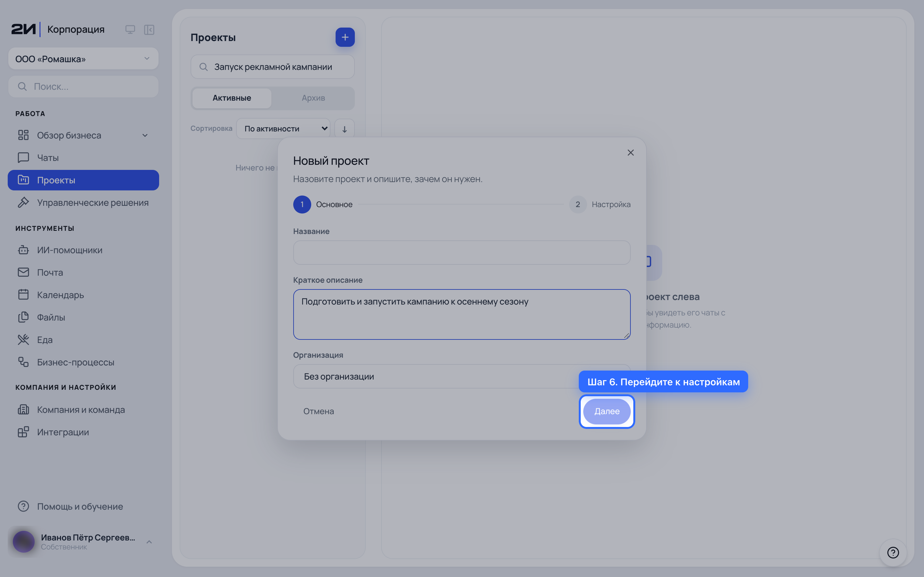924x577 pixels.
Task: Select the Активные tab
Action: (232, 98)
